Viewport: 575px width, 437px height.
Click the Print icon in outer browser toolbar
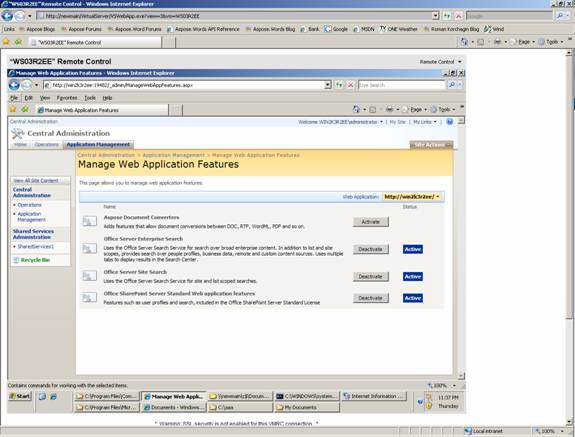pyautogui.click(x=497, y=42)
